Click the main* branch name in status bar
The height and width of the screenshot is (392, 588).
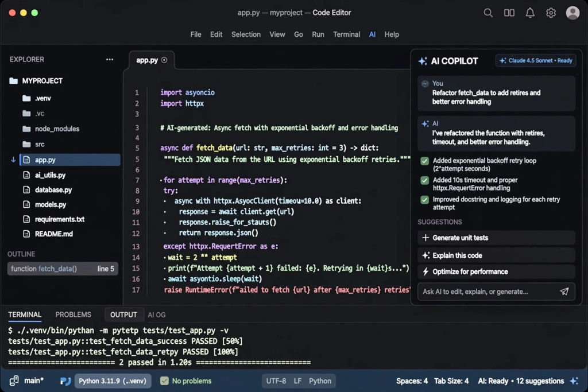click(34, 381)
